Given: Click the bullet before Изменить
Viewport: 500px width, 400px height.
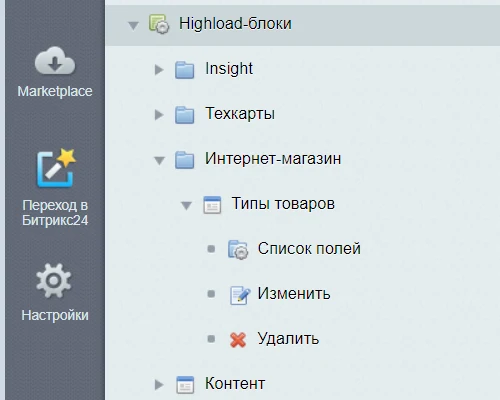Looking at the screenshot, I should [x=211, y=294].
